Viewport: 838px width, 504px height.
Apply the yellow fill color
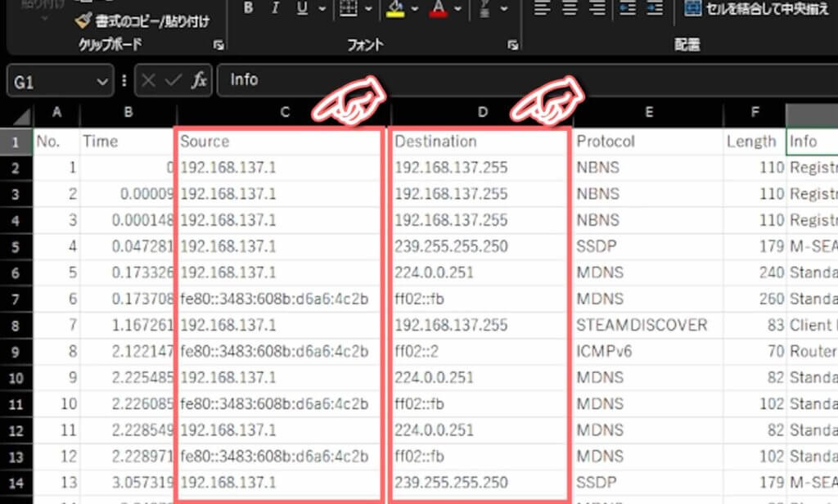[x=396, y=9]
